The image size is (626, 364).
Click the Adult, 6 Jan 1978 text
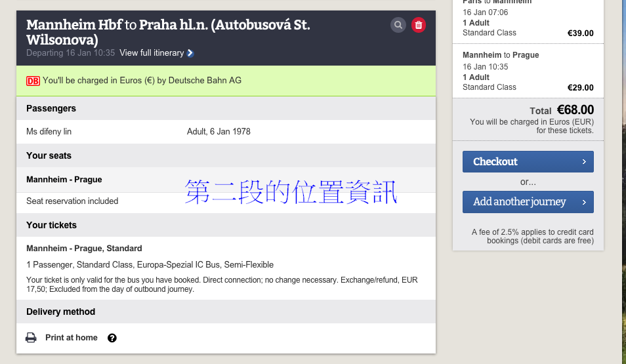[219, 132]
